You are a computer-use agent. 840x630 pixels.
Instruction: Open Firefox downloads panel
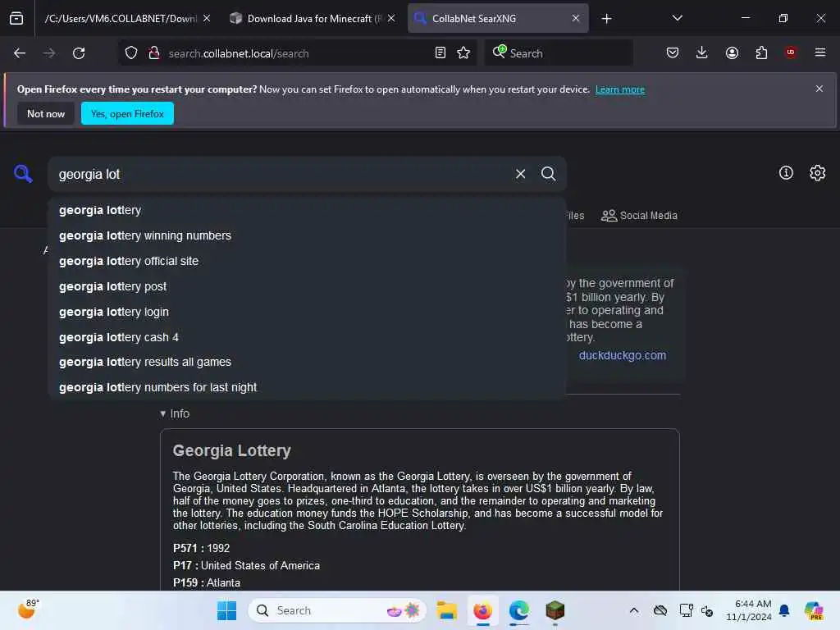click(x=702, y=53)
